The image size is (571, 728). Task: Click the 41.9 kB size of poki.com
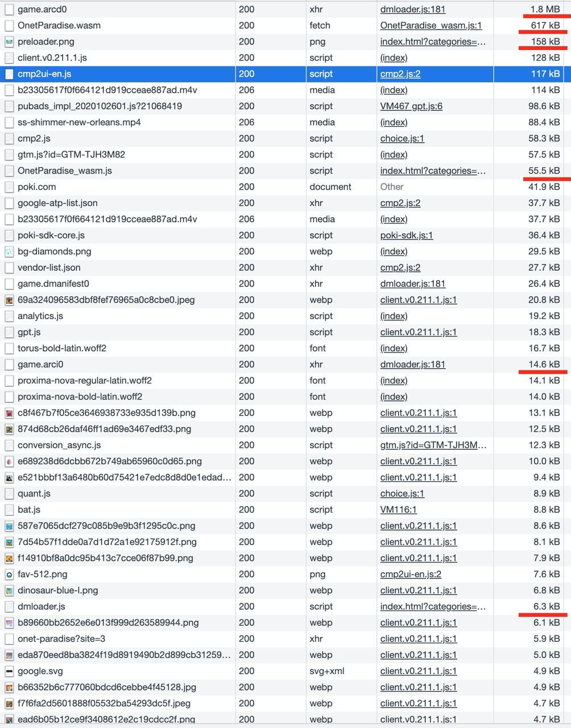(x=544, y=187)
